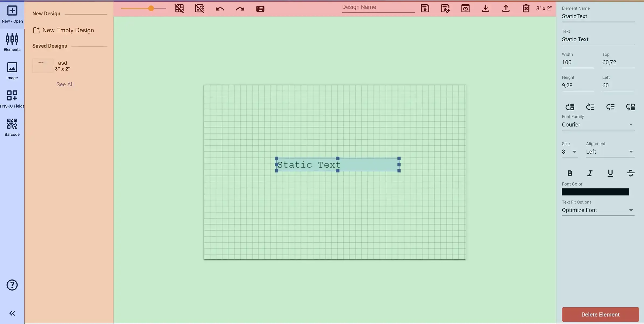Open the help icon
The image size is (644, 324).
tap(12, 285)
